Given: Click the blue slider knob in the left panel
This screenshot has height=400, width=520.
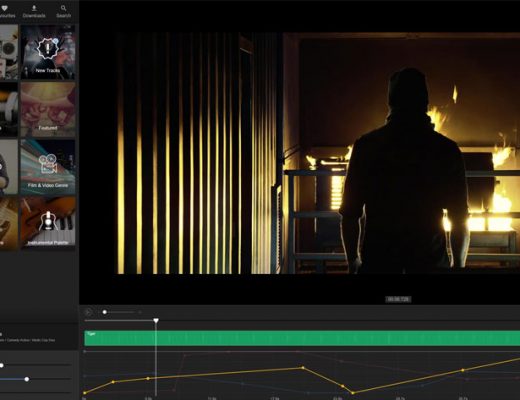Looking at the screenshot, I should pyautogui.click(x=27, y=379).
